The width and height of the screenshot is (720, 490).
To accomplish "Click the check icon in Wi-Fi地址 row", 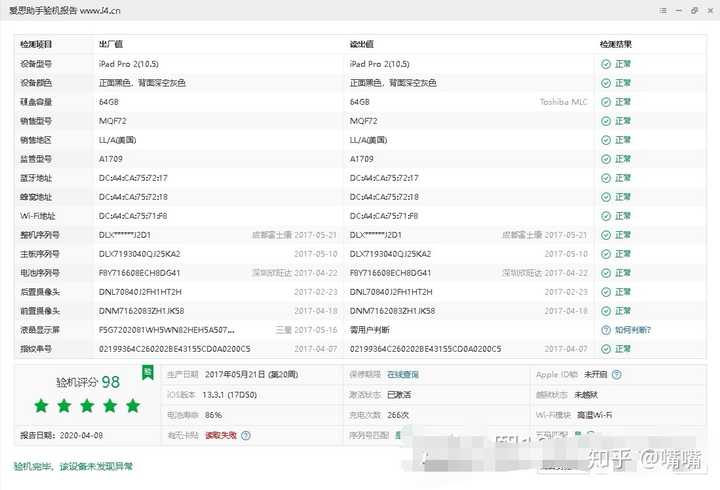I will pyautogui.click(x=606, y=216).
